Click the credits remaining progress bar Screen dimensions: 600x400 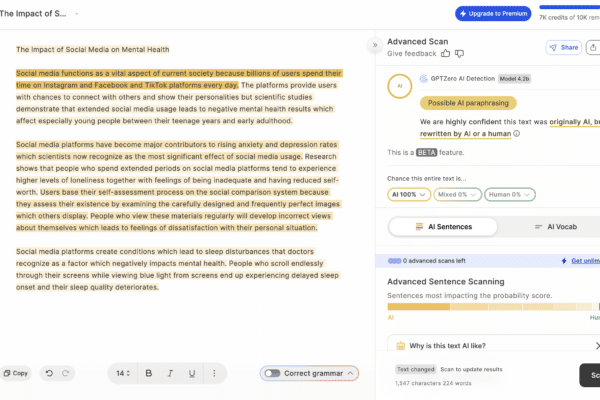pos(569,7)
